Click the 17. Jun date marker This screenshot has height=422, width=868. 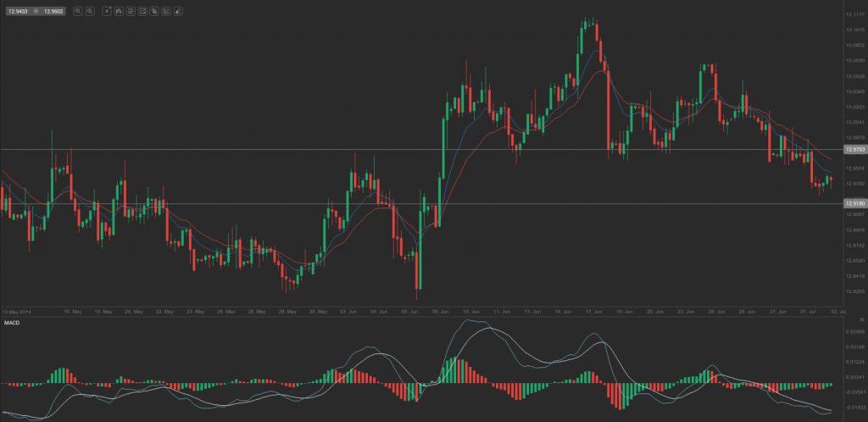(593, 312)
